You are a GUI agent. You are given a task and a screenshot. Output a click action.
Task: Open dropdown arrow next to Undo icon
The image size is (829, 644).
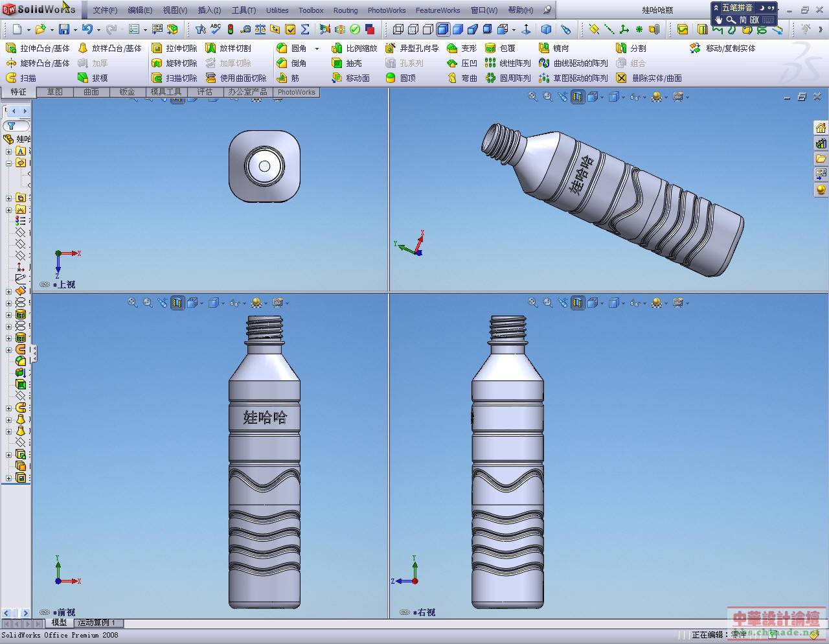pos(98,30)
